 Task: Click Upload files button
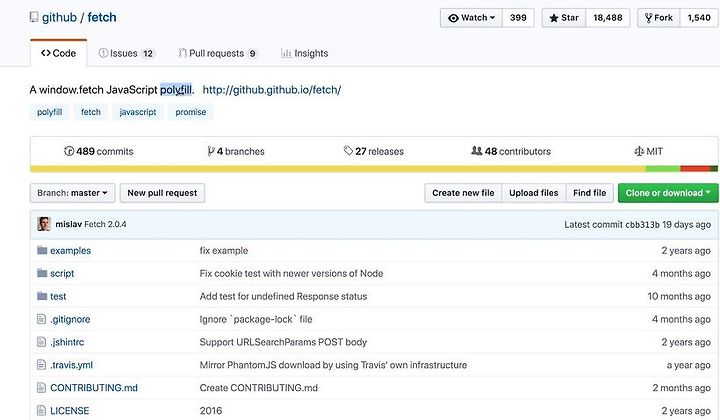534,193
